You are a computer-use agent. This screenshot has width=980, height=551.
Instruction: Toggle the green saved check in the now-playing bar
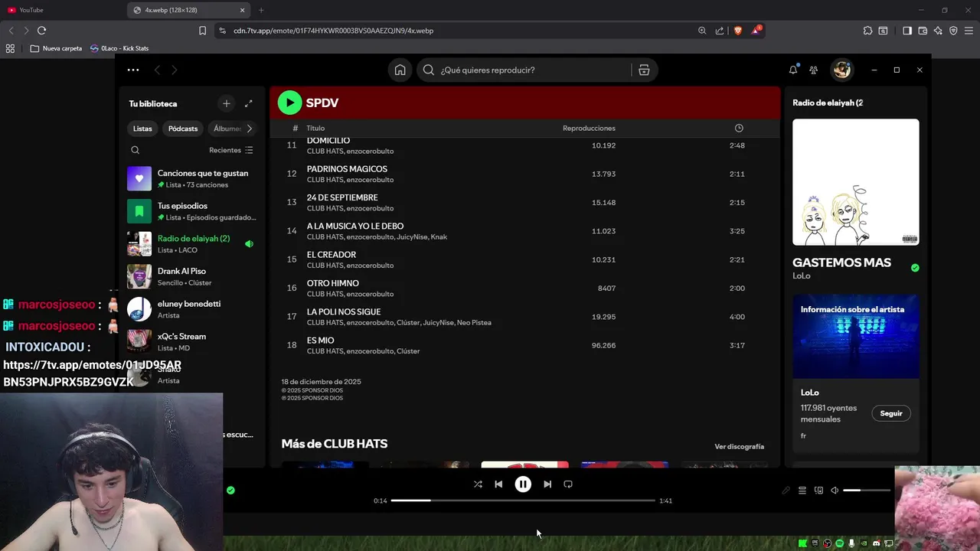pyautogui.click(x=230, y=490)
